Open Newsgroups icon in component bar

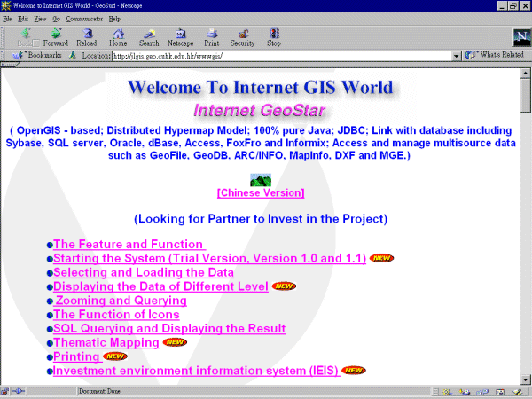481,392
